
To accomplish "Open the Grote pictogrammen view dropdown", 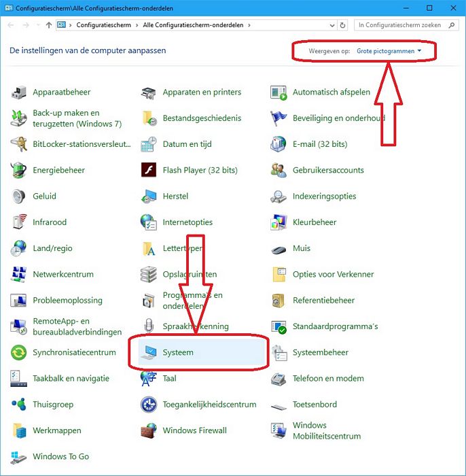I will point(389,51).
